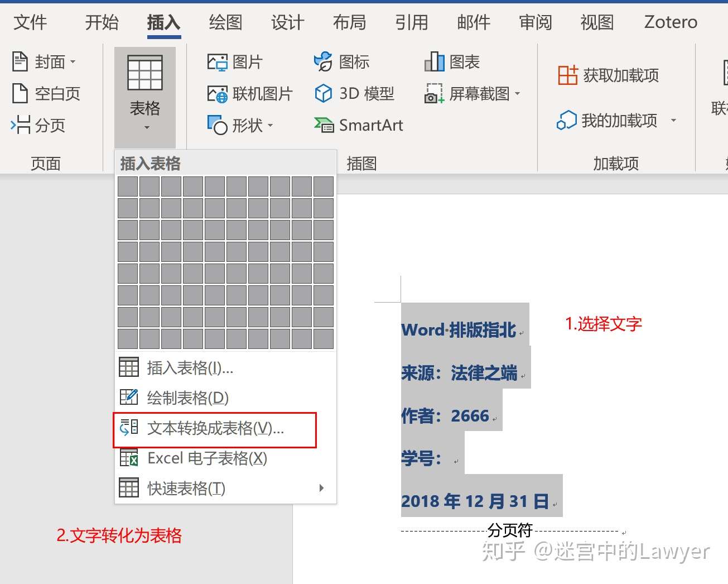Open 我的加载项
The height and width of the screenshot is (584, 728).
(607, 120)
